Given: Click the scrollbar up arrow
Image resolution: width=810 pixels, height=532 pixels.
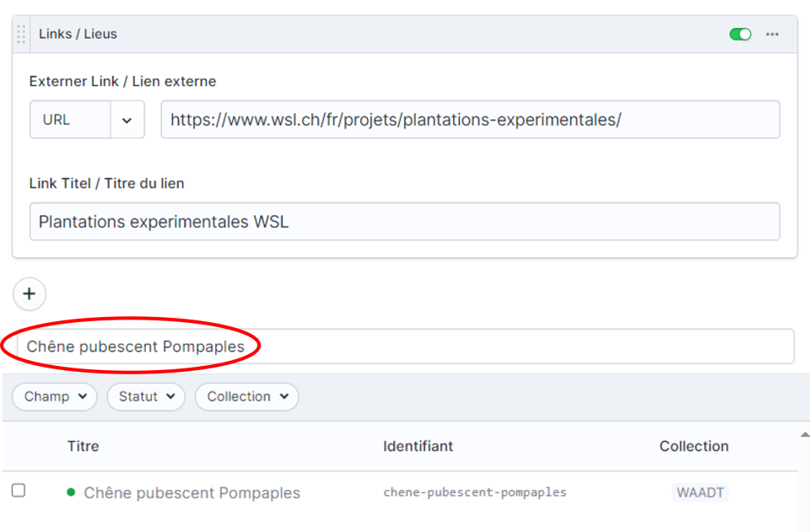Looking at the screenshot, I should [803, 433].
